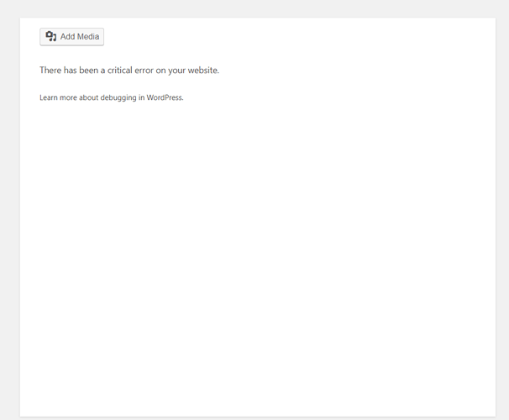Click the music note in media icon
Screen dimensions: 509x420
55,39
